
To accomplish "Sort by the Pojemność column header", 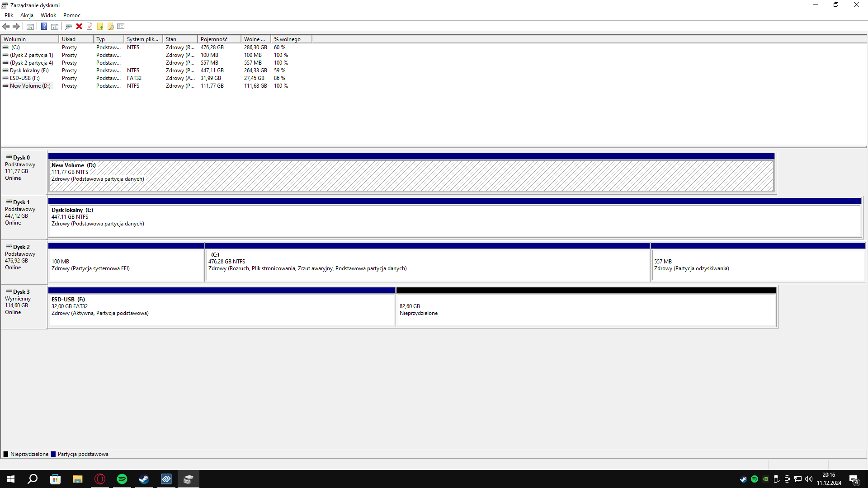I will pyautogui.click(x=219, y=39).
